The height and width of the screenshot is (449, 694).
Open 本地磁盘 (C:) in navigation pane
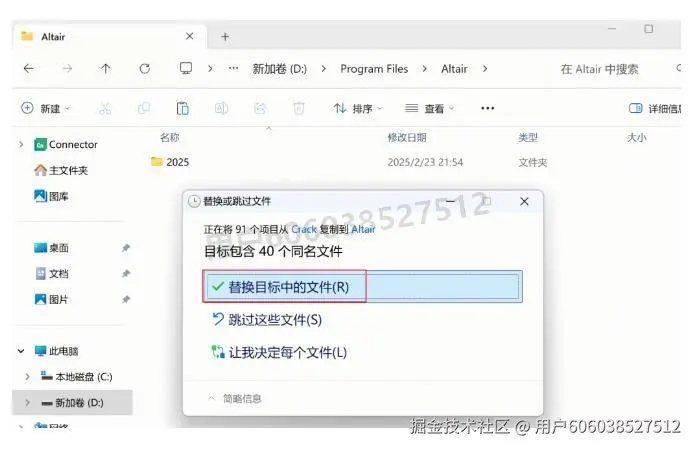[x=76, y=376]
